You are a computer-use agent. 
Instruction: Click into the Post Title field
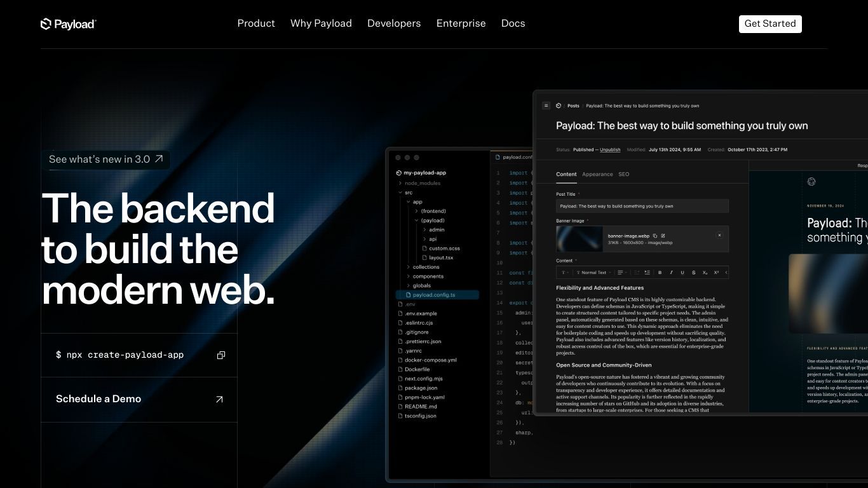(642, 206)
